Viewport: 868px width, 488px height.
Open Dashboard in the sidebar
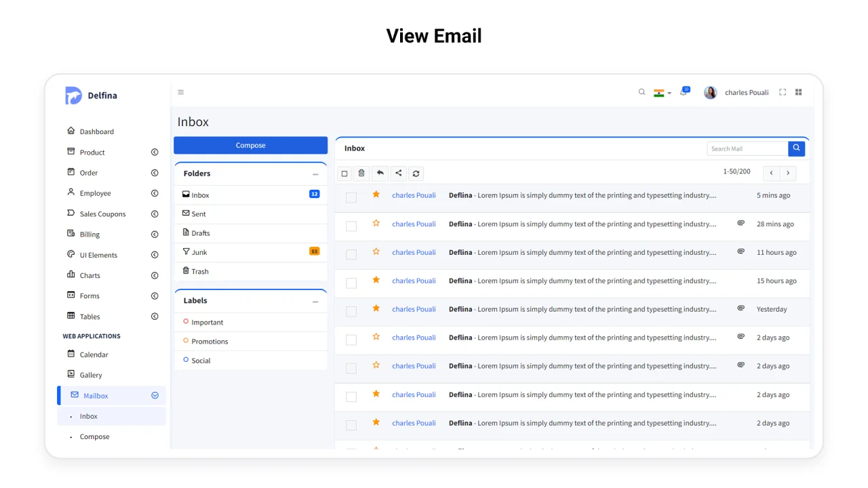click(x=90, y=131)
